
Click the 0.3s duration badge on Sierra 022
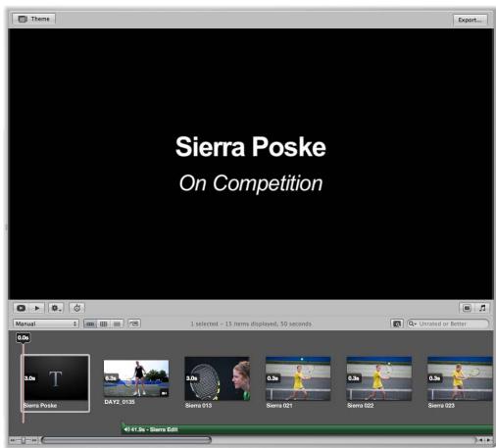click(x=354, y=378)
